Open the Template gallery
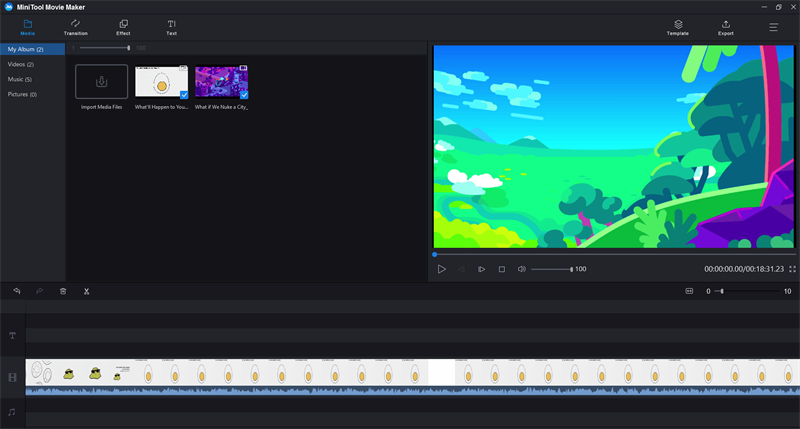 click(678, 28)
